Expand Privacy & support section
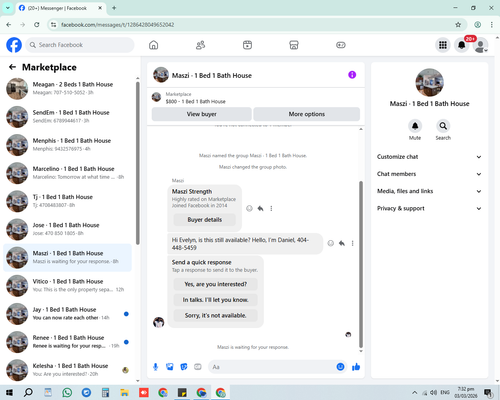Image resolution: width=500 pixels, height=400 pixels. coord(429,208)
